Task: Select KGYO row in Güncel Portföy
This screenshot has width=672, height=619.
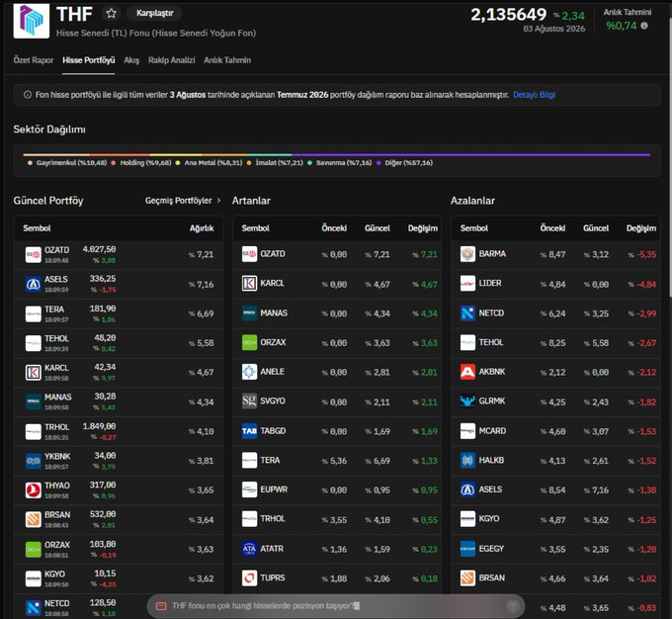Action: (x=119, y=578)
